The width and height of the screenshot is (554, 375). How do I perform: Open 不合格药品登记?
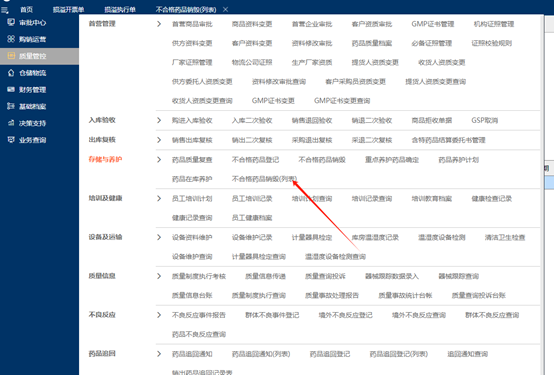tap(255, 160)
